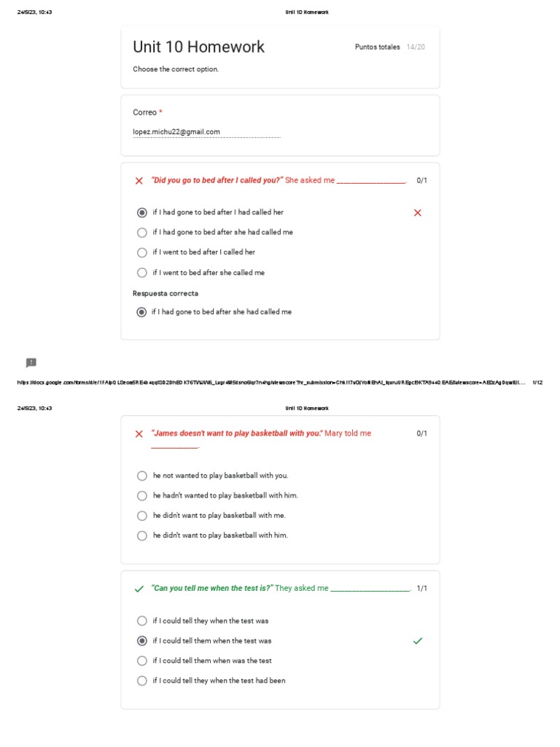This screenshot has width=560, height=747.
Task: Pick 'he not wanted to play basketball with you'
Action: [142, 476]
